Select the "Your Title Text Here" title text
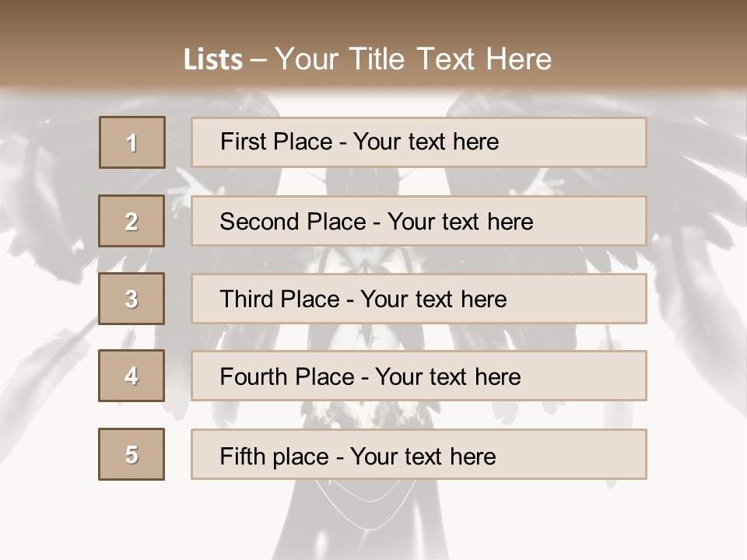Viewport: 747px width, 560px height. click(413, 59)
